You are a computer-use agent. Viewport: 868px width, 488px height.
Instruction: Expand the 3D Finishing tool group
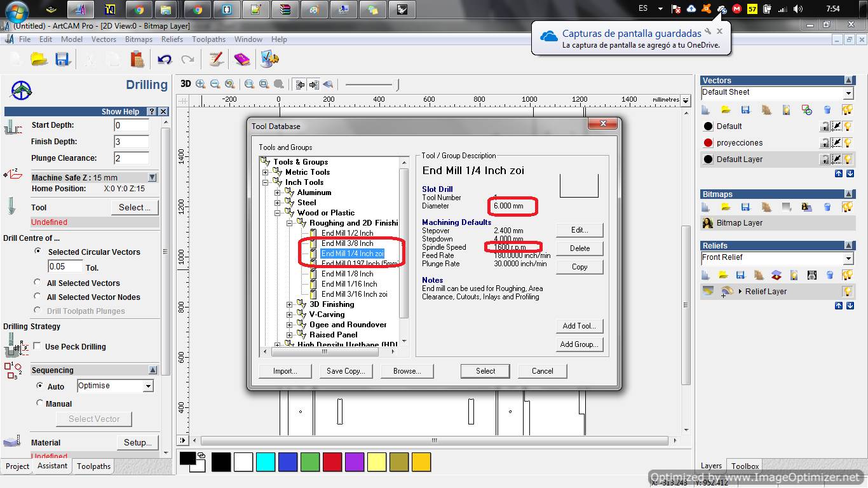(290, 304)
